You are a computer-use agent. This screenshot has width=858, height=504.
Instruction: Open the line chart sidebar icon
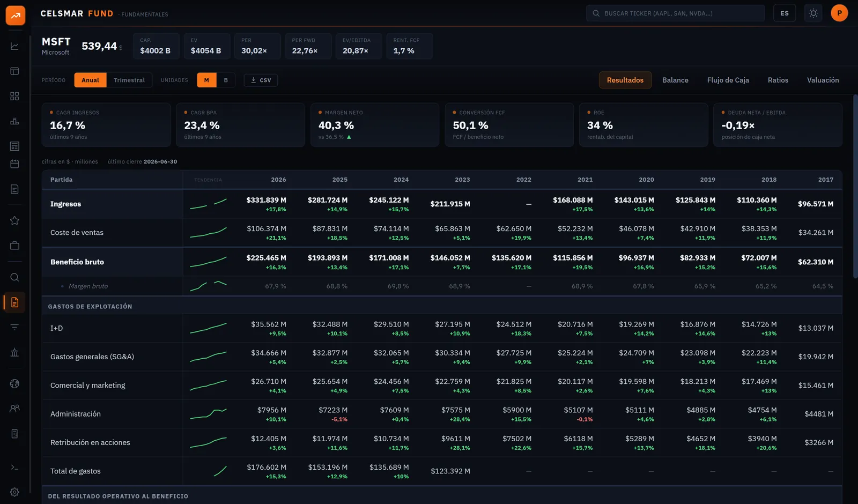[14, 46]
